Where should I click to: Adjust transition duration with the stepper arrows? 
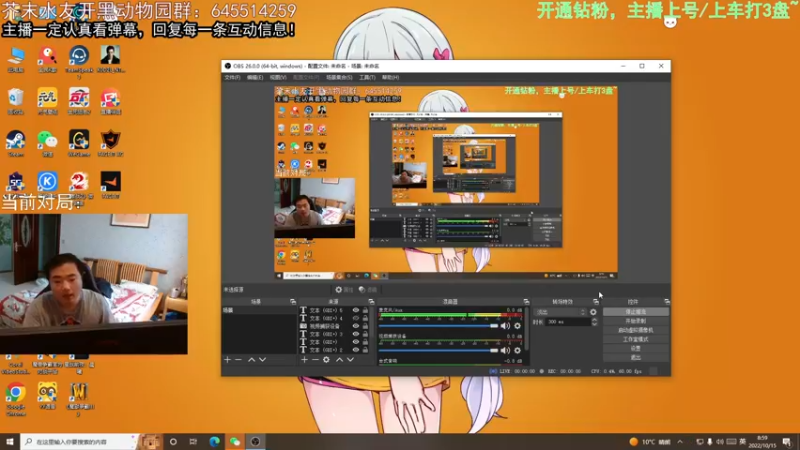[594, 322]
